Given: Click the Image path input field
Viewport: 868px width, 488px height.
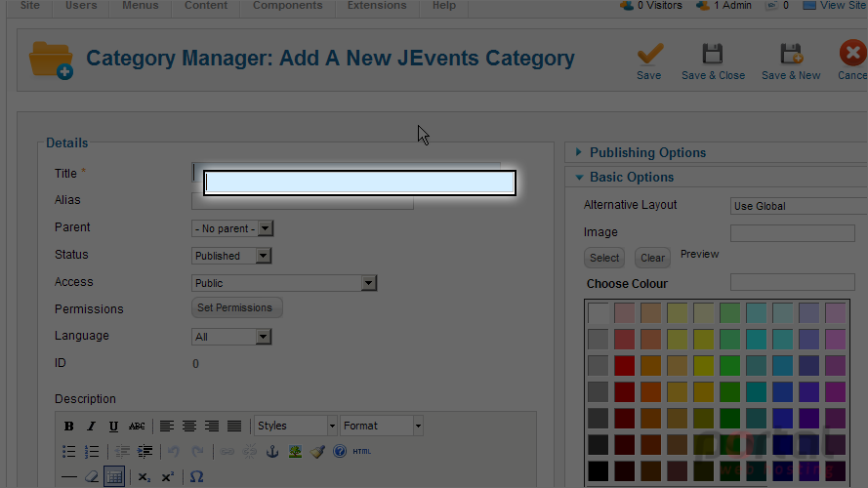Looking at the screenshot, I should [793, 233].
